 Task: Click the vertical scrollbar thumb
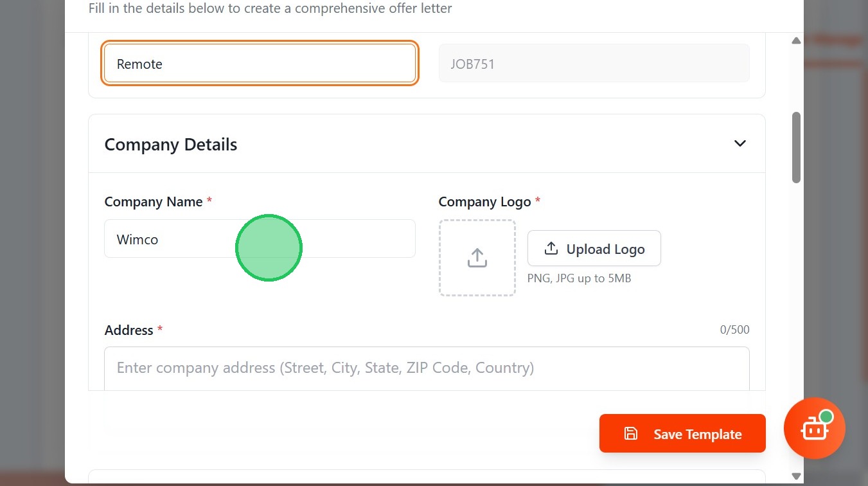click(x=796, y=147)
